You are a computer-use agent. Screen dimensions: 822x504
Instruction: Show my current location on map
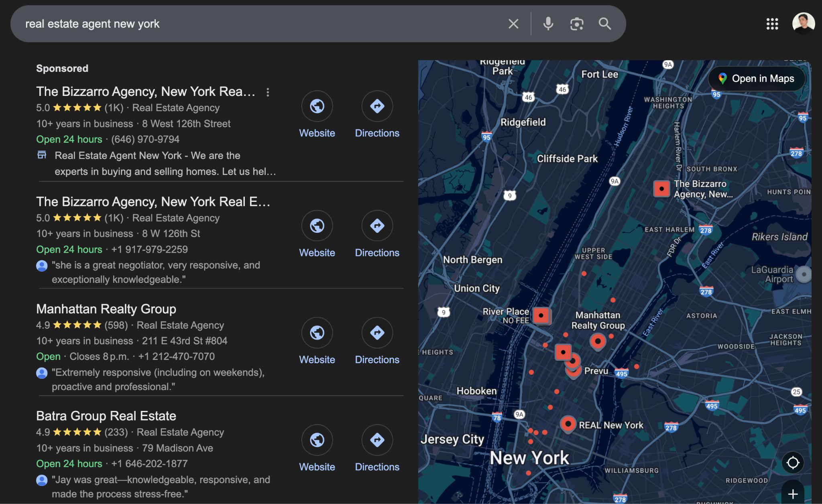tap(793, 463)
